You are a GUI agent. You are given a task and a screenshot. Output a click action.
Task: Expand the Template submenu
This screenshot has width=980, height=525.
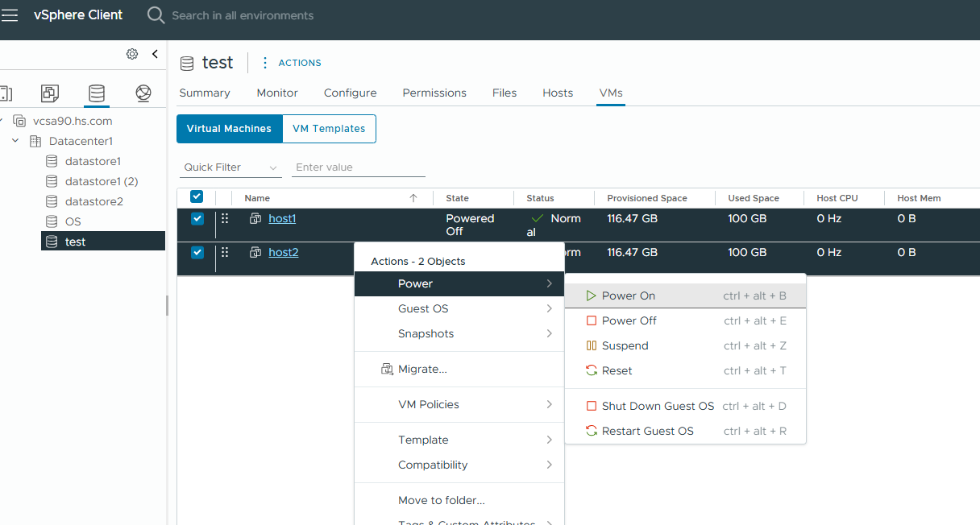click(459, 440)
